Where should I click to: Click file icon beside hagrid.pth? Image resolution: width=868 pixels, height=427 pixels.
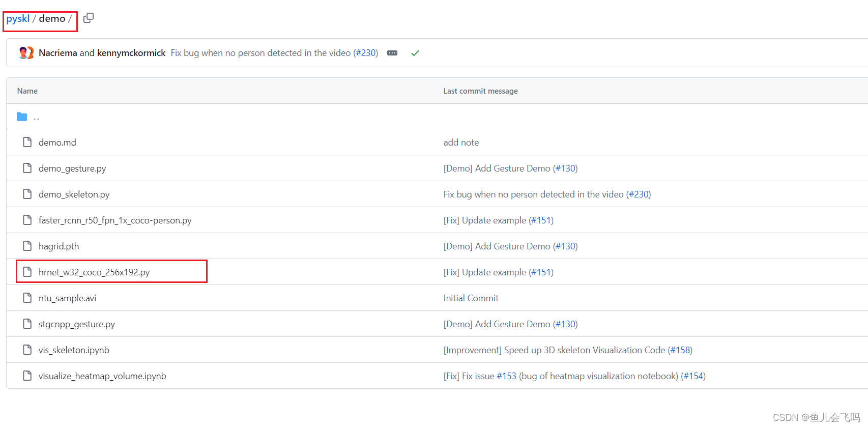[x=27, y=246]
